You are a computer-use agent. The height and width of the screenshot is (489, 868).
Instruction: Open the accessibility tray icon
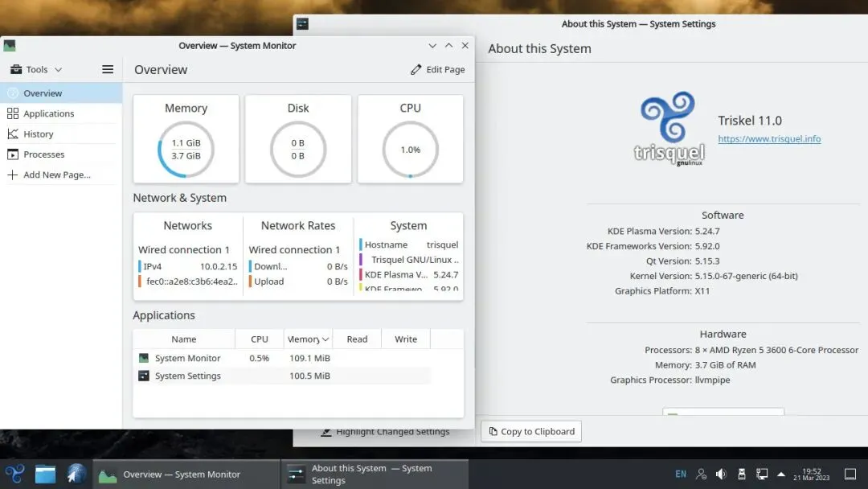click(x=702, y=474)
